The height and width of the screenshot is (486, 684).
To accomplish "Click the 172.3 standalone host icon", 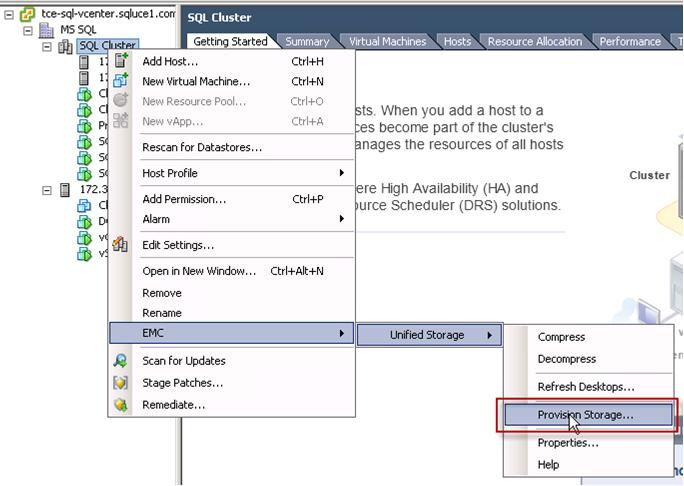I will (65, 190).
